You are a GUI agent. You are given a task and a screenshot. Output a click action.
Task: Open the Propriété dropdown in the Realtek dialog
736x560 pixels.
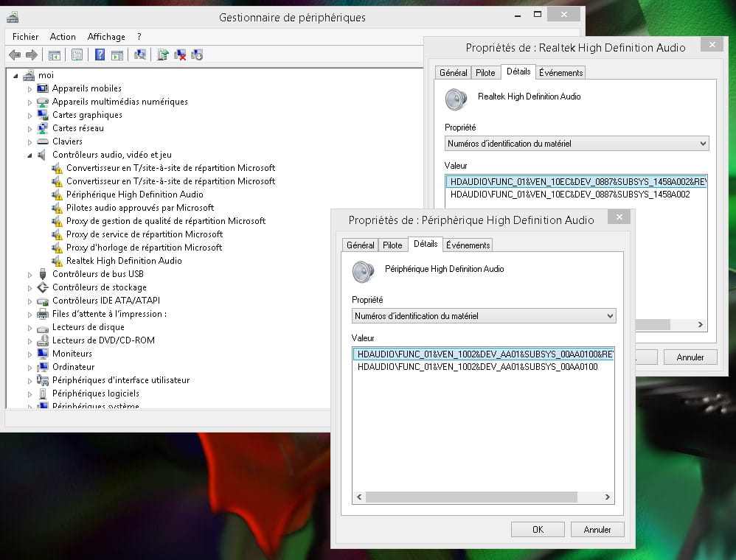point(576,144)
